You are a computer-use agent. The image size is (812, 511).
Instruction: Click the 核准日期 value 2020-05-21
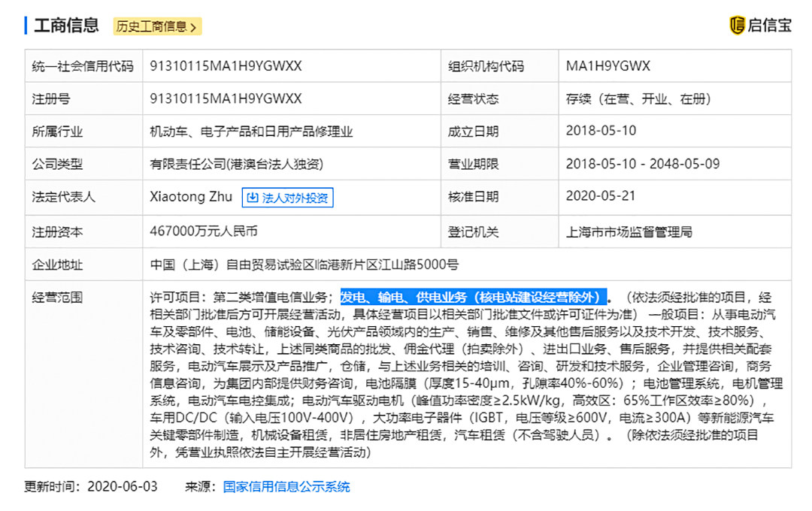pos(601,196)
